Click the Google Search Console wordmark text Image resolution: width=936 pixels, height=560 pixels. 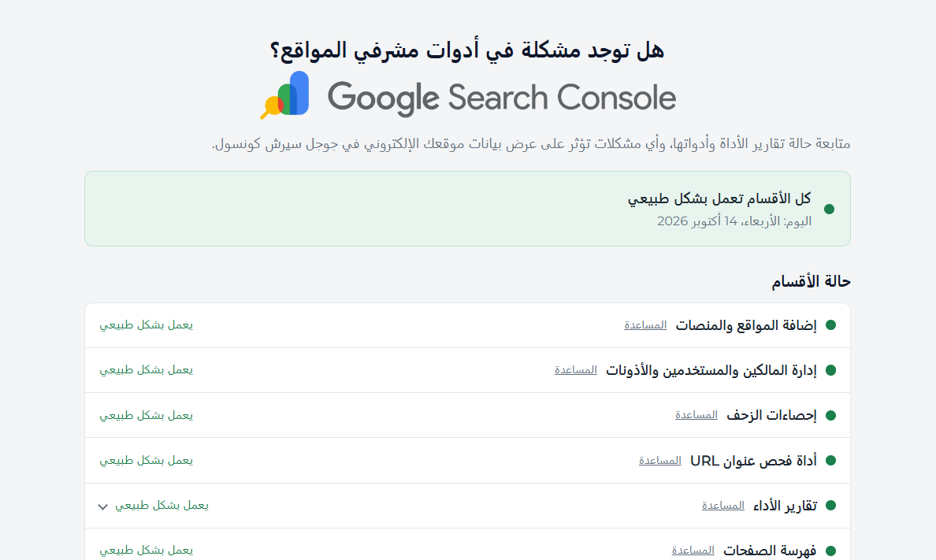pyautogui.click(x=501, y=98)
